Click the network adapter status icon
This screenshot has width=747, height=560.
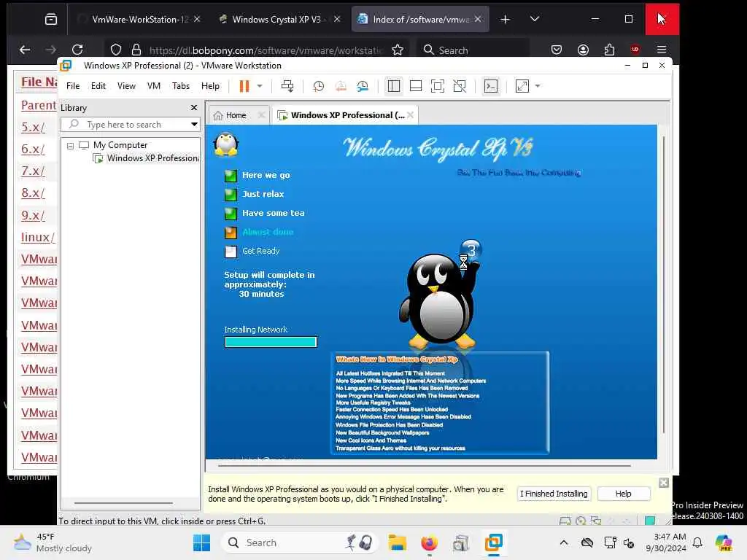(596, 521)
